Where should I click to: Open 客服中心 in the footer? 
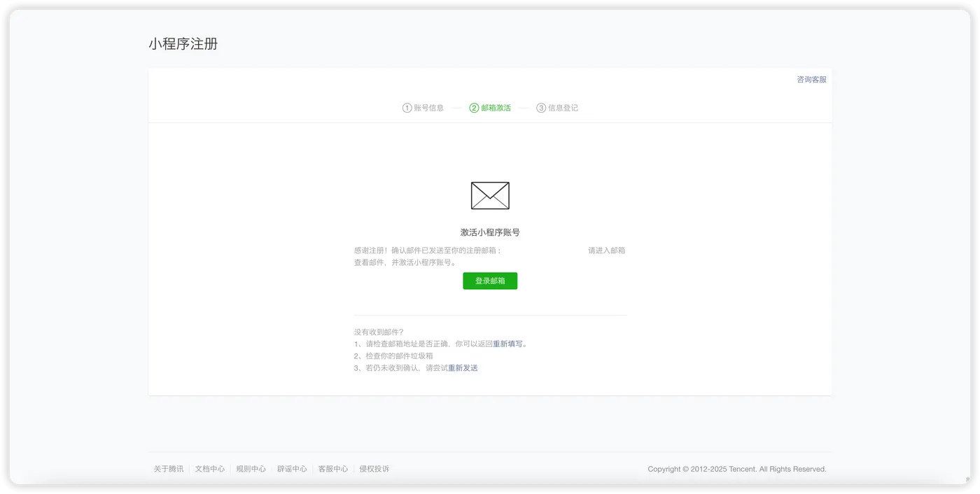point(333,469)
